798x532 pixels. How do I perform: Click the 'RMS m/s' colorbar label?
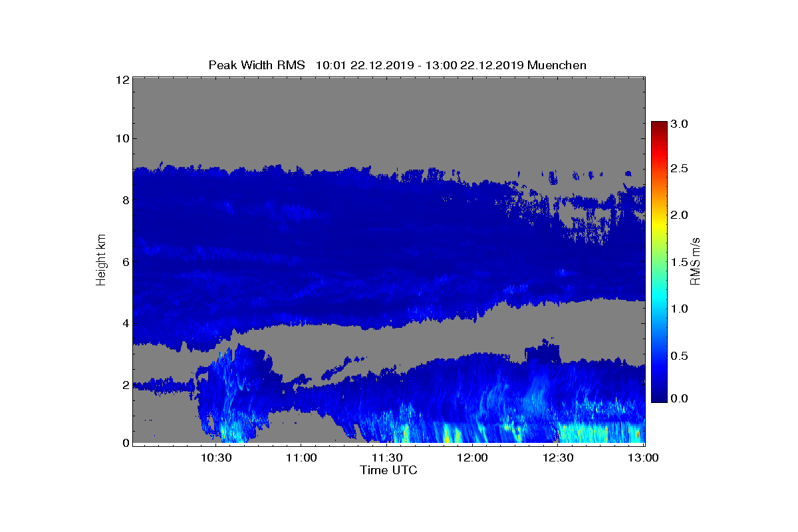tap(696, 261)
